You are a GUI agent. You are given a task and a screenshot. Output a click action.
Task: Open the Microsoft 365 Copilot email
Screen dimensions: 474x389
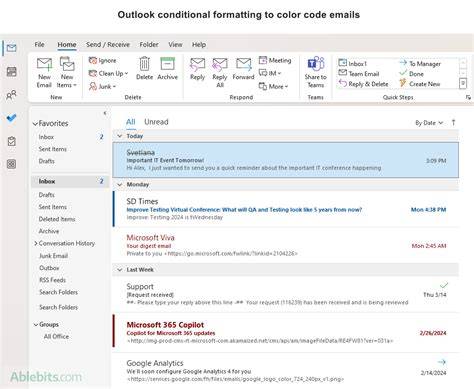tap(286, 333)
